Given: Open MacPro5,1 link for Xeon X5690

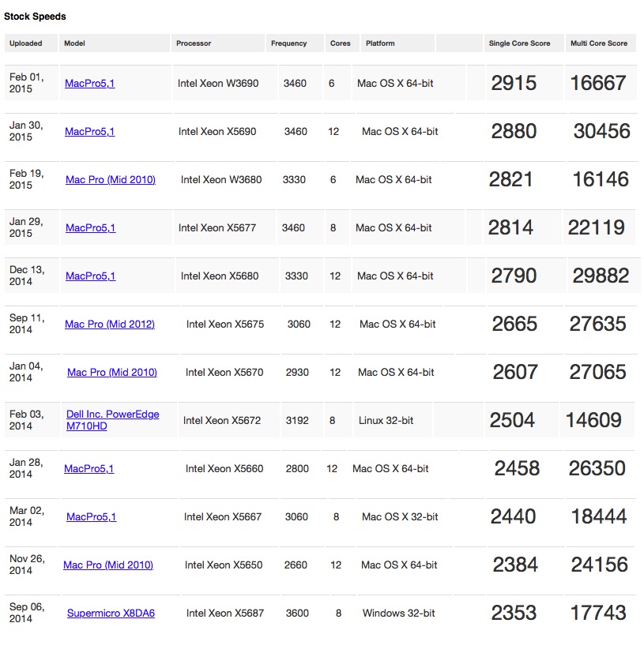Looking at the screenshot, I should (89, 132).
